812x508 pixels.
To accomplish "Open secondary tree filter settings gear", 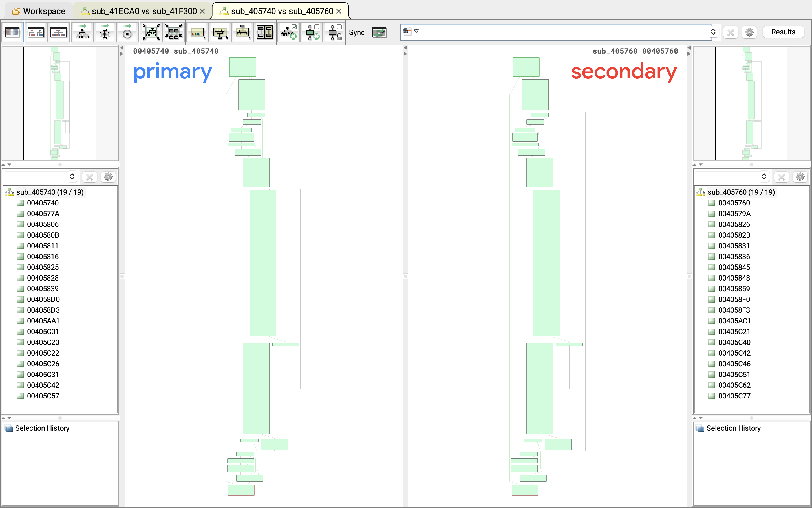I will pos(800,177).
